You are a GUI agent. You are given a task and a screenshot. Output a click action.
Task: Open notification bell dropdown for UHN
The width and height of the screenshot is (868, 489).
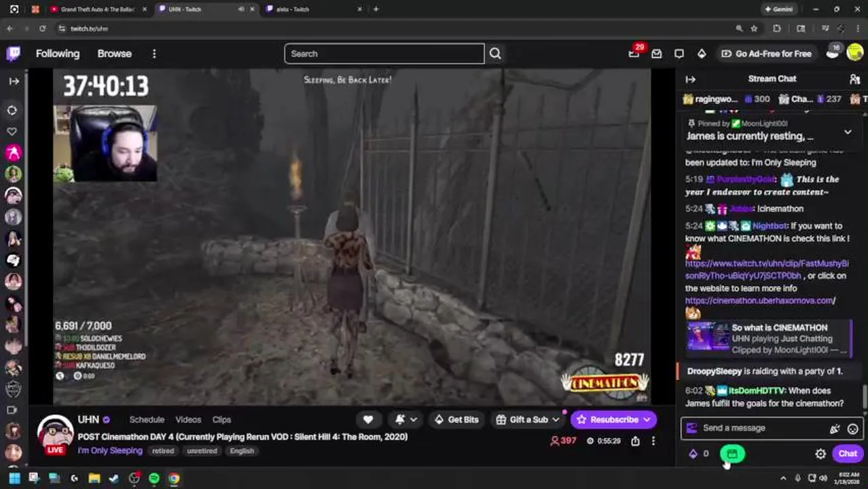point(405,420)
